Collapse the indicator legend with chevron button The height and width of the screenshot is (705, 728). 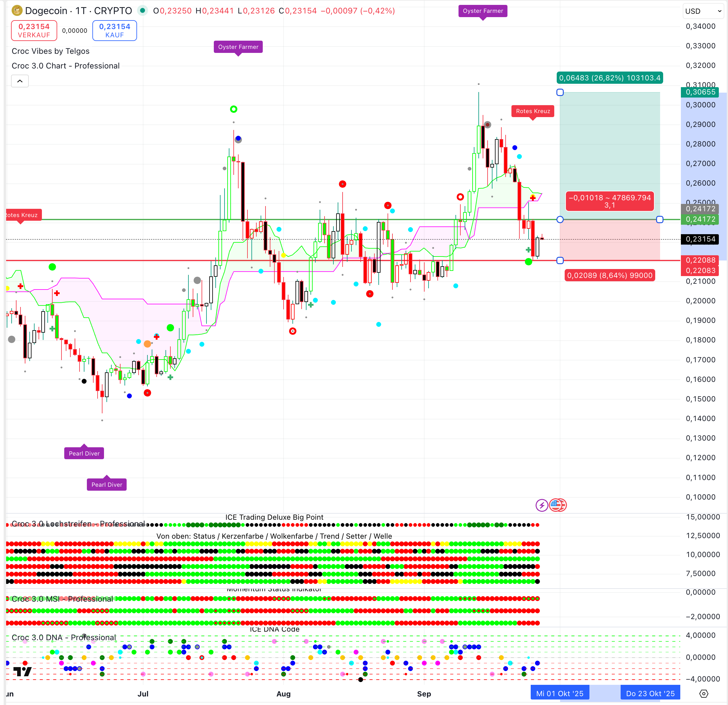click(x=20, y=81)
